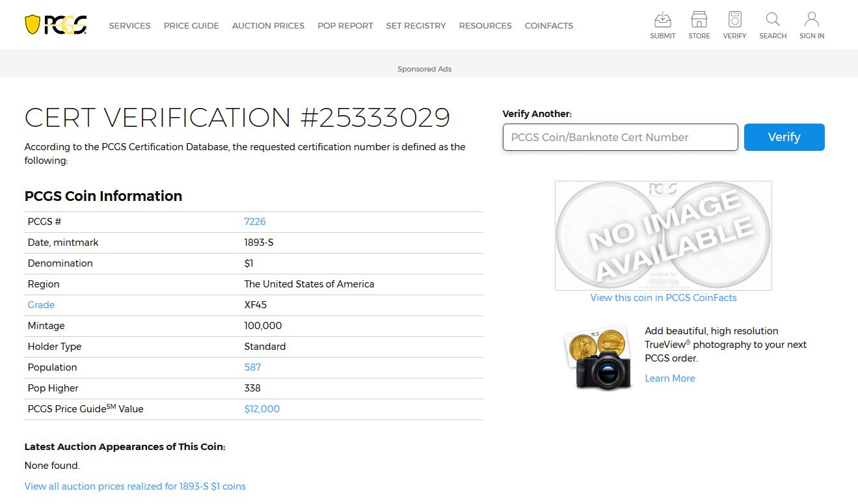Open the Resources menu
Screen dimensions: 858x504
pos(485,26)
